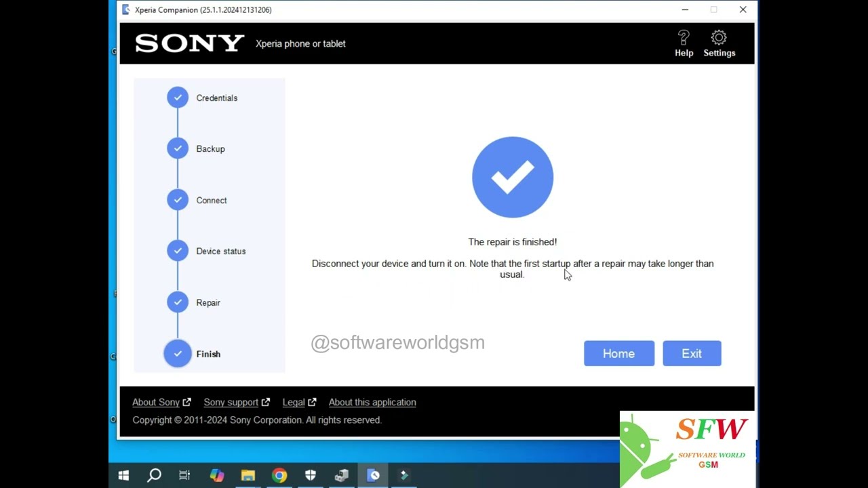Click the Home button
The image size is (868, 488).
pyautogui.click(x=619, y=353)
